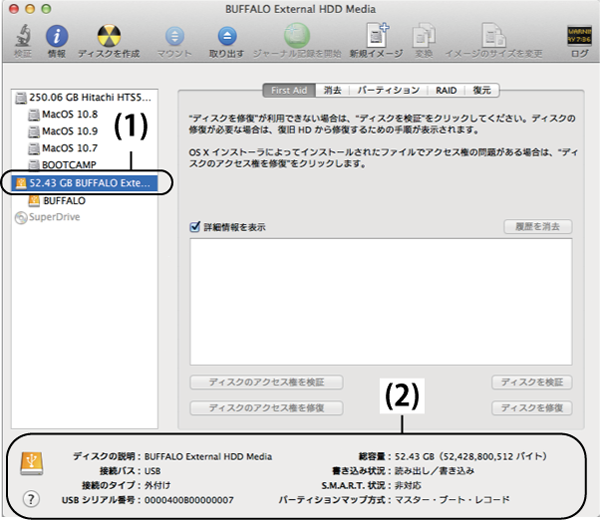Click the disk description BUFFALO External HDD Media
Viewport: 600px width, 520px height.
pyautogui.click(x=208, y=456)
